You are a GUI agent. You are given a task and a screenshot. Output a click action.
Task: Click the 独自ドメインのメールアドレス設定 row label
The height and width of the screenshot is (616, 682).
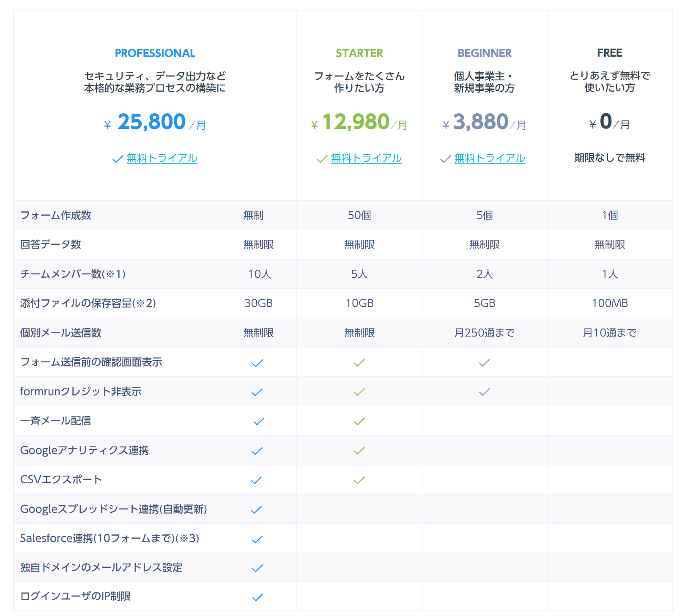coord(101,567)
